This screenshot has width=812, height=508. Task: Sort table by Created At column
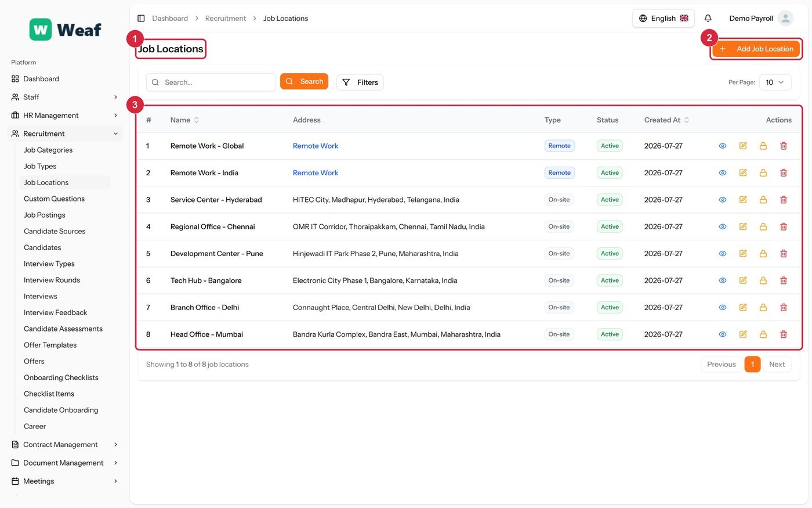666,120
